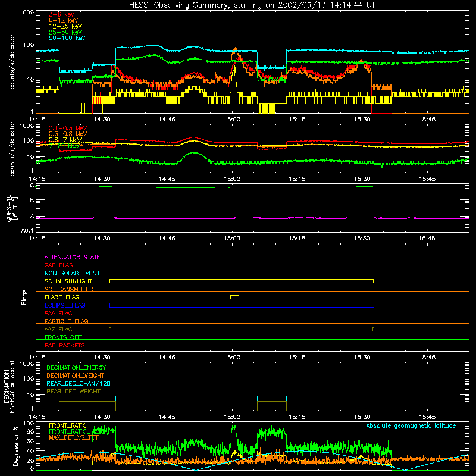Pick the yellow '12-25 keV' legend label

[x=65, y=26]
